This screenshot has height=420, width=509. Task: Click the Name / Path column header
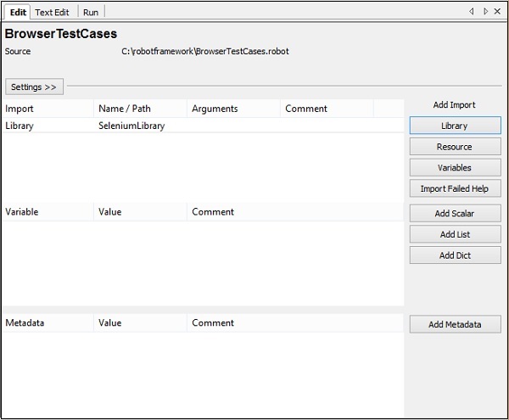pos(122,109)
